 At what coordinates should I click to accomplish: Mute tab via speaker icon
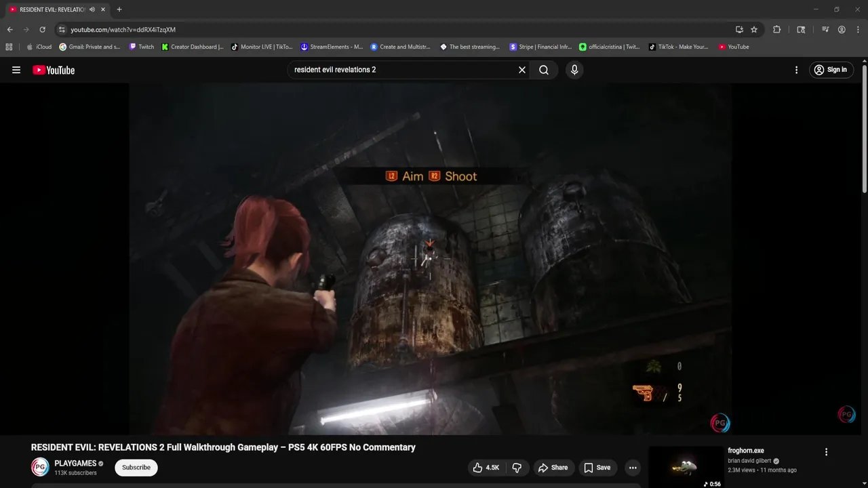(92, 9)
